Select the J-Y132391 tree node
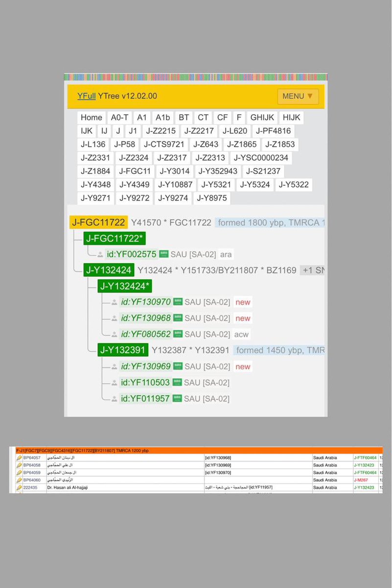Viewport: 392px width, 588px height. tap(123, 350)
